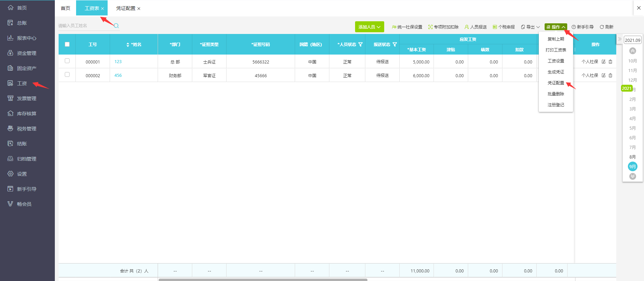
Task: Click the refresh 刷新 icon
Action: [602, 27]
